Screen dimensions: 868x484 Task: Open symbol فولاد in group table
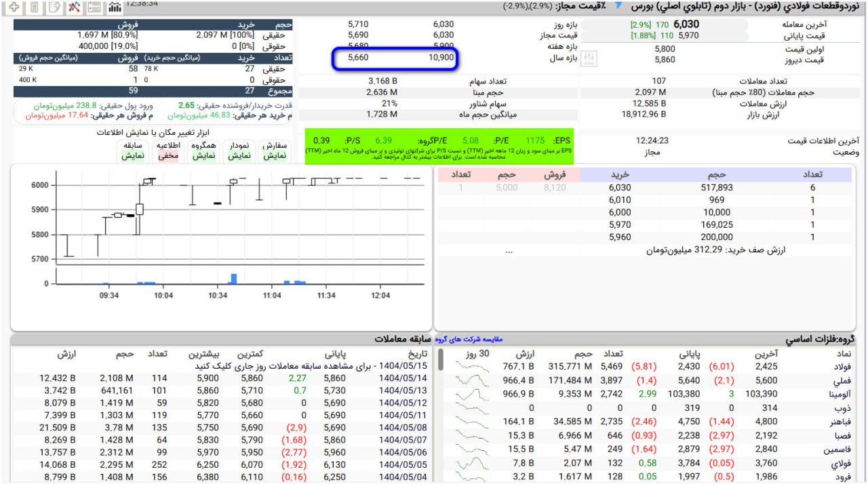844,367
